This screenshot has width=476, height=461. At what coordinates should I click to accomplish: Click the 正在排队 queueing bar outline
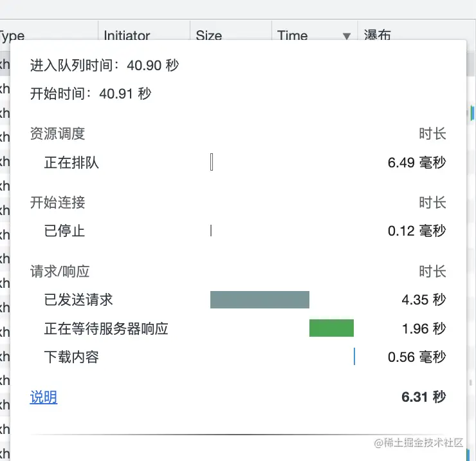coord(212,163)
